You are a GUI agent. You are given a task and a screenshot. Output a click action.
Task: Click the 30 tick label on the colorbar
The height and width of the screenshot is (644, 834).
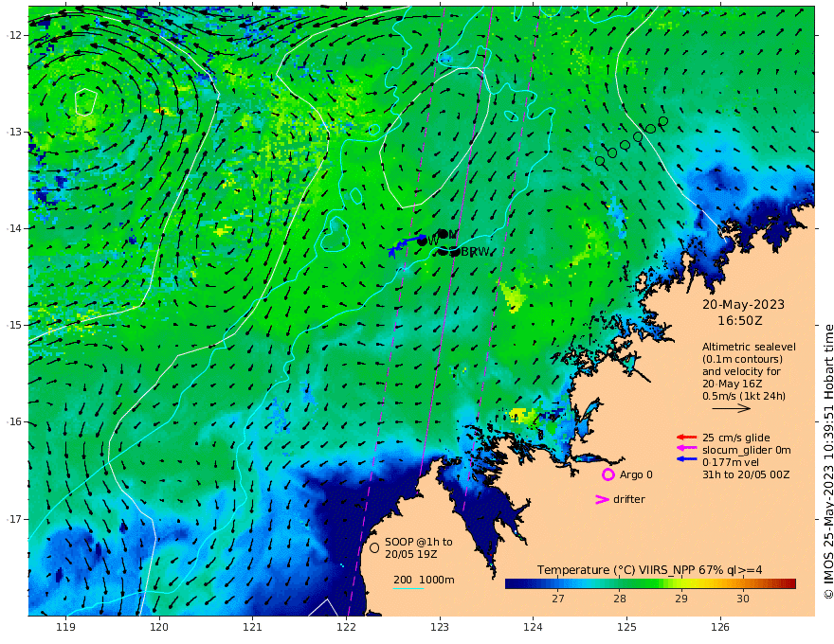coord(742,599)
